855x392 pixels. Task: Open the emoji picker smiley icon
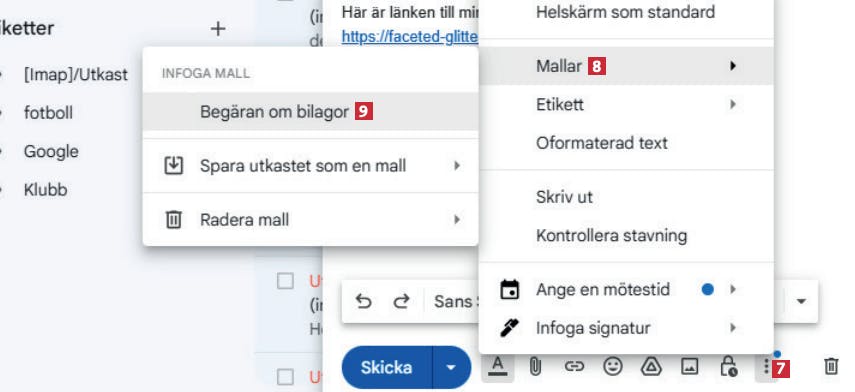[x=613, y=367]
